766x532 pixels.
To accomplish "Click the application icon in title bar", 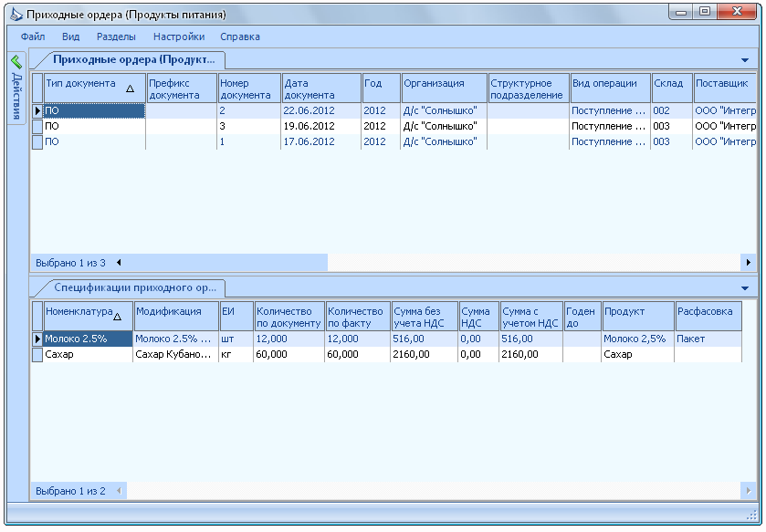I will click(x=16, y=15).
